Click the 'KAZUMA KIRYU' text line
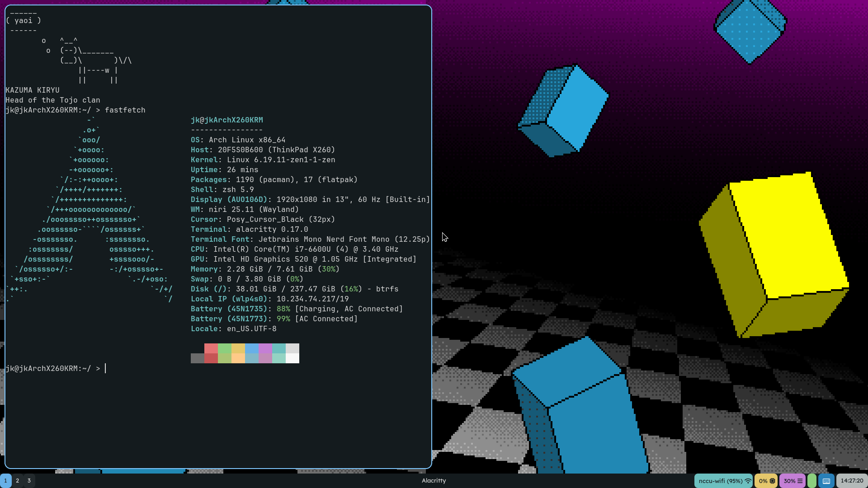Image resolution: width=868 pixels, height=488 pixels. click(33, 90)
